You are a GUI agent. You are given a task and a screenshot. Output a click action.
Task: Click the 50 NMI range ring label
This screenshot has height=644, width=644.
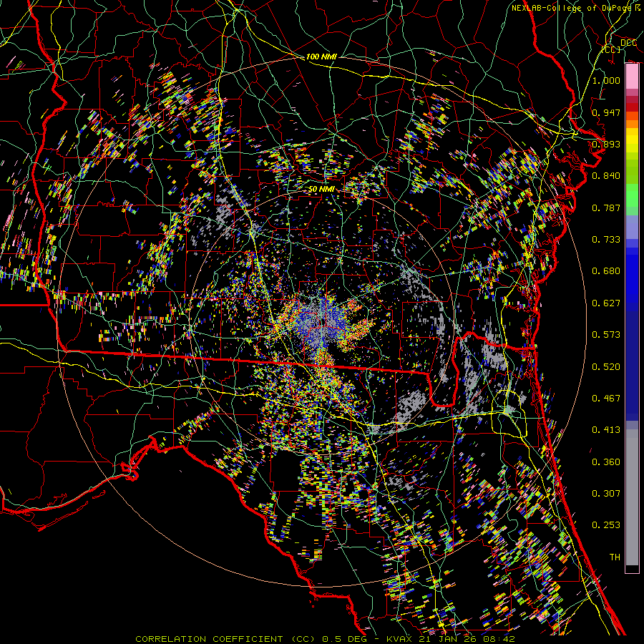pos(321,190)
